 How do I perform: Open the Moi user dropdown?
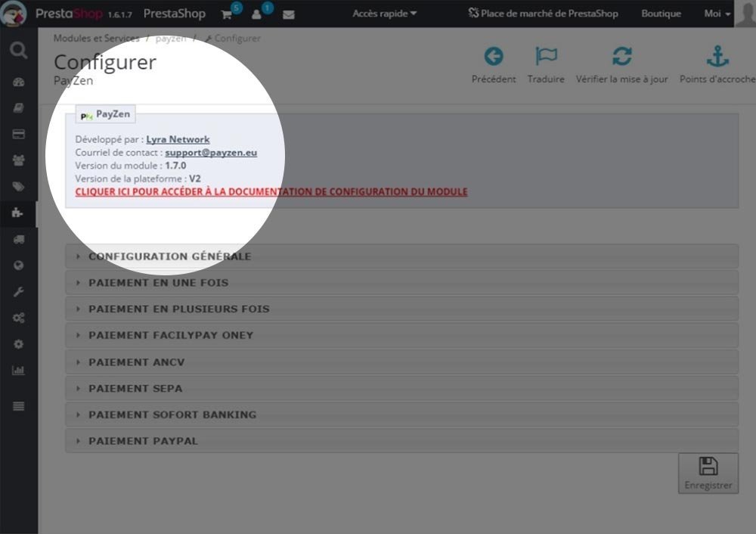point(717,14)
